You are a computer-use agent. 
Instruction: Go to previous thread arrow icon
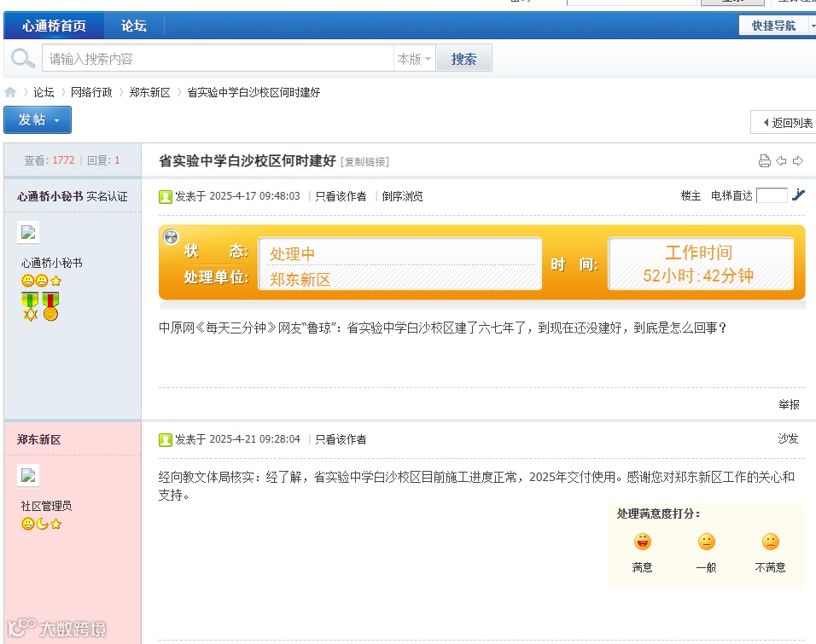pyautogui.click(x=781, y=160)
